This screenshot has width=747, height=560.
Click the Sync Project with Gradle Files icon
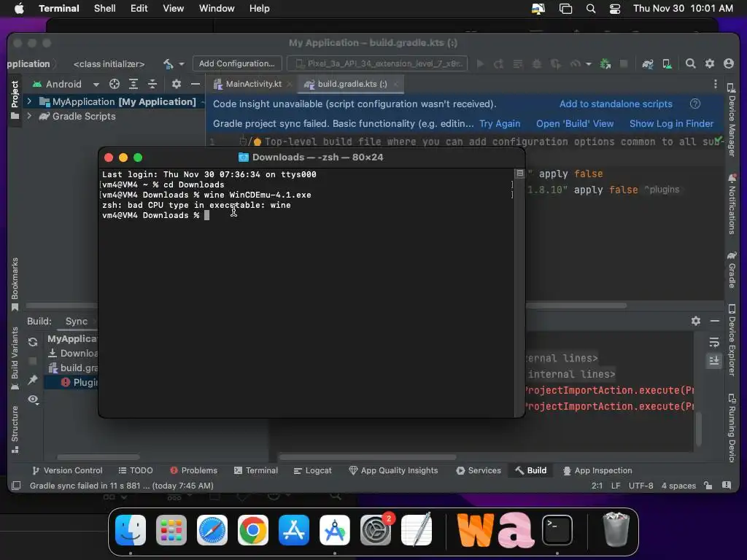point(648,64)
